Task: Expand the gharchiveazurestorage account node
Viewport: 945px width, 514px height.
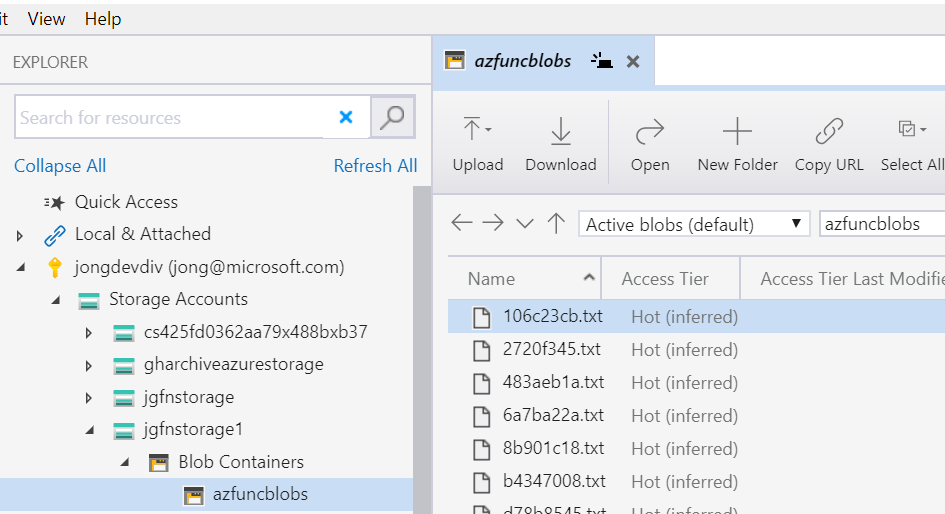Action: point(89,365)
